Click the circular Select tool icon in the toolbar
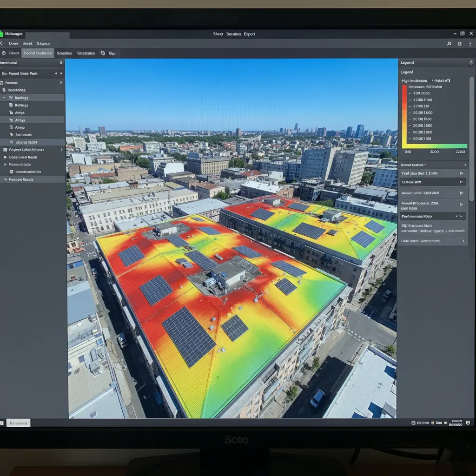476x476 pixels. click(x=4, y=53)
